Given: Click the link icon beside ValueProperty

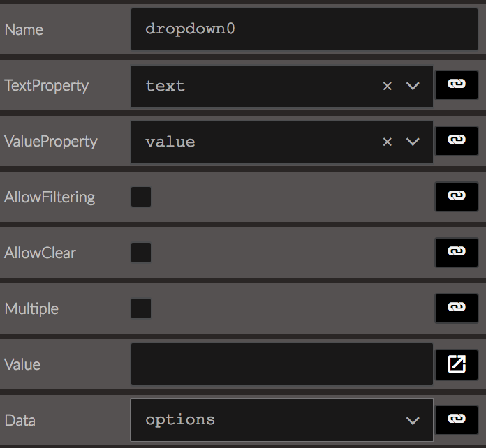Looking at the screenshot, I should tap(457, 141).
